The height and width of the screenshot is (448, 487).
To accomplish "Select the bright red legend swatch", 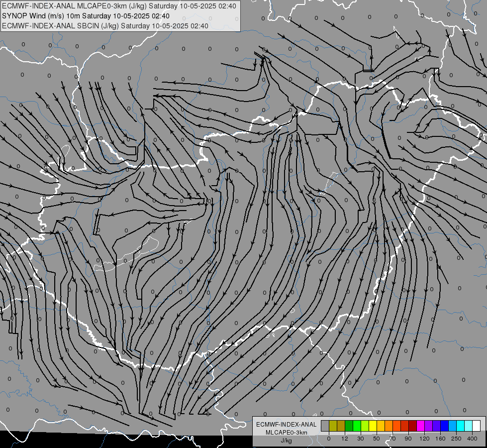I will point(405,426).
